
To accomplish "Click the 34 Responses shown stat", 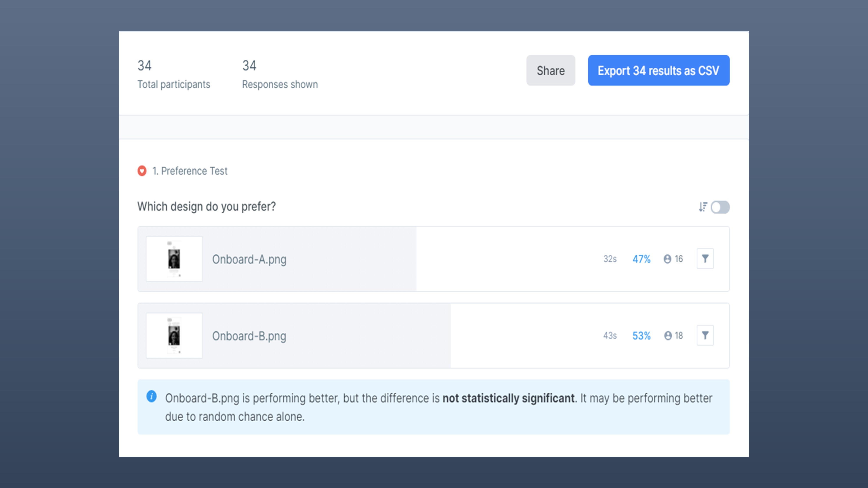I will tap(280, 74).
